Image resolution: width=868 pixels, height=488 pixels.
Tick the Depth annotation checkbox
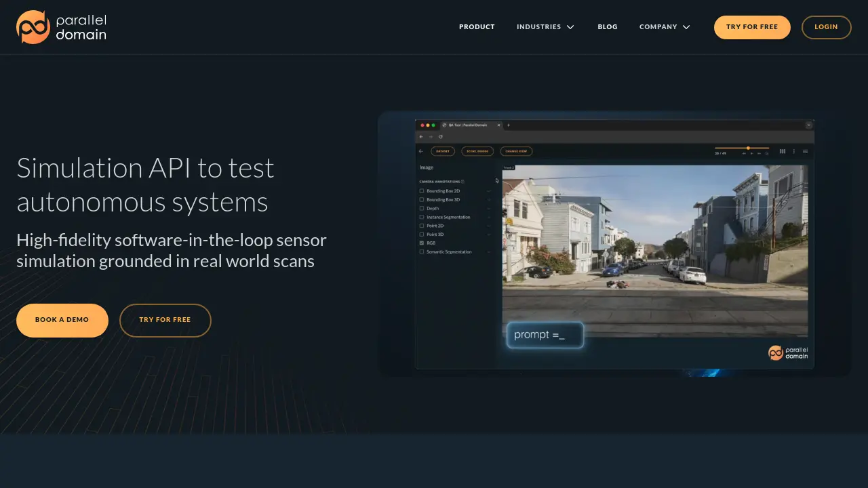pyautogui.click(x=422, y=209)
